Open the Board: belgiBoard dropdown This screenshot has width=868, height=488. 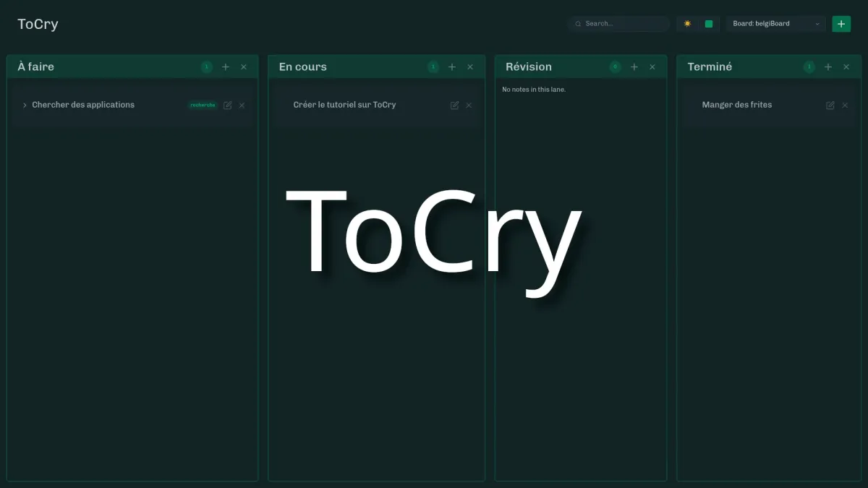(775, 24)
